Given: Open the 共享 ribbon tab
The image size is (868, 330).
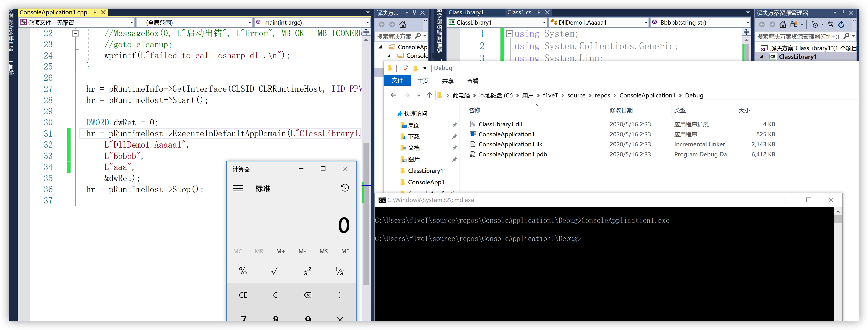Looking at the screenshot, I should (x=448, y=81).
